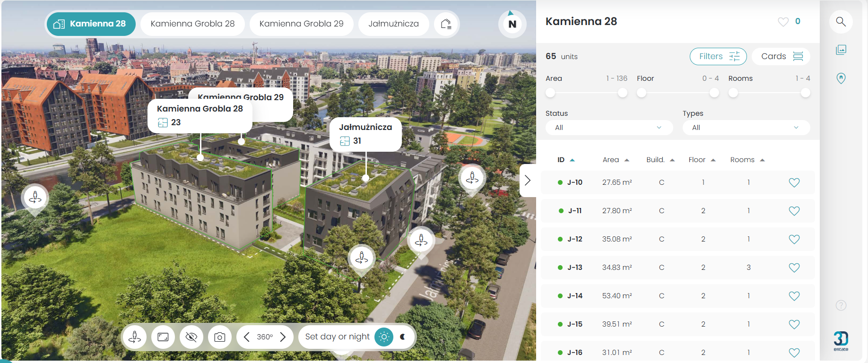Switch to Kamienna Grobla 29 tab
This screenshot has width=868, height=363.
[301, 24]
